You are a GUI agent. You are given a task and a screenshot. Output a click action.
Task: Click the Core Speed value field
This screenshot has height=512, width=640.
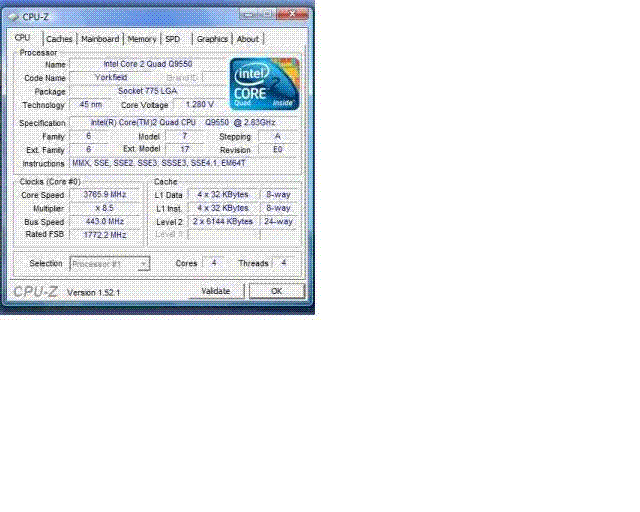pyautogui.click(x=106, y=195)
